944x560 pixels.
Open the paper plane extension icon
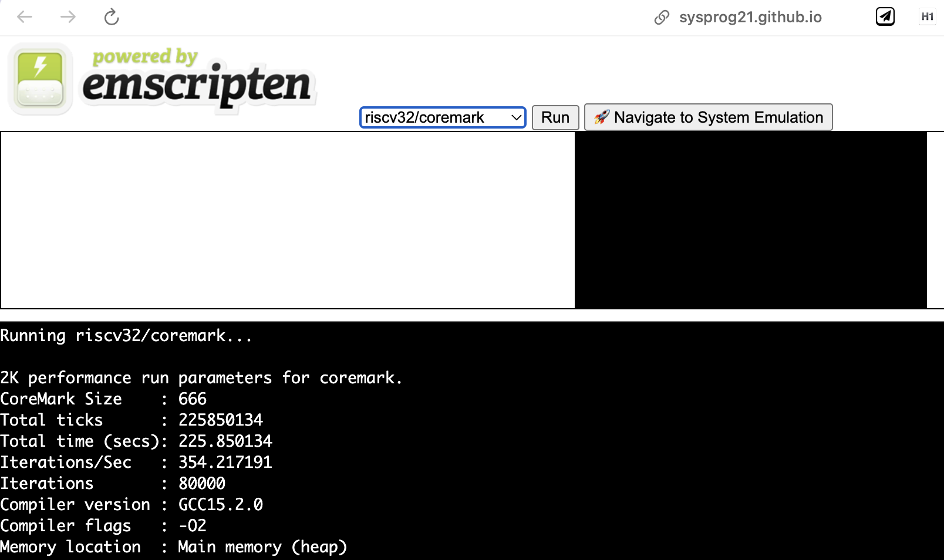coord(885,17)
